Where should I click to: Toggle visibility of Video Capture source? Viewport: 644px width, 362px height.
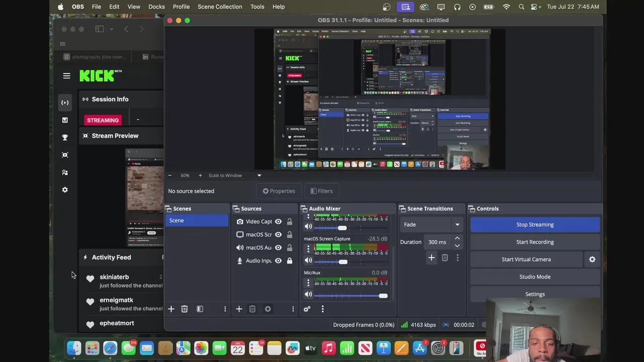pyautogui.click(x=278, y=221)
